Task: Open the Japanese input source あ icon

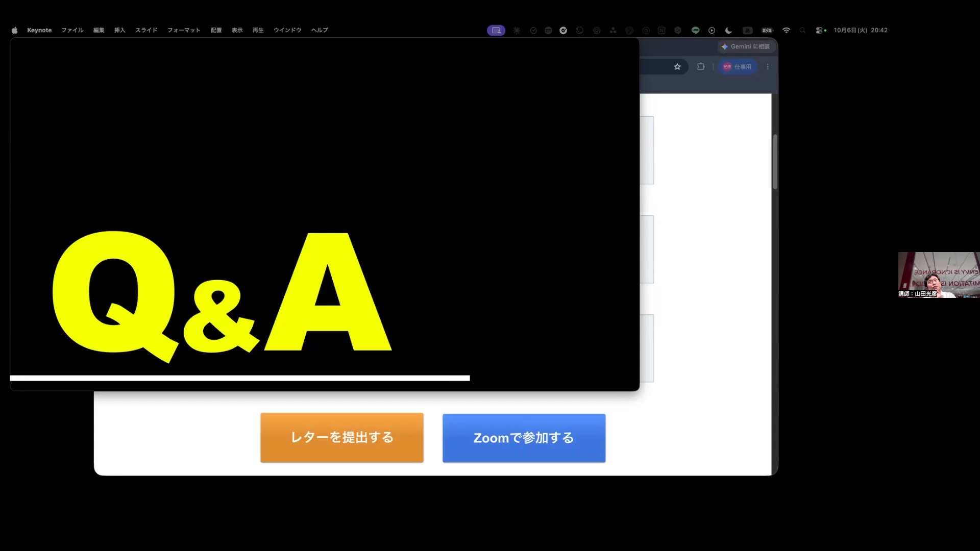Action: pyautogui.click(x=747, y=31)
